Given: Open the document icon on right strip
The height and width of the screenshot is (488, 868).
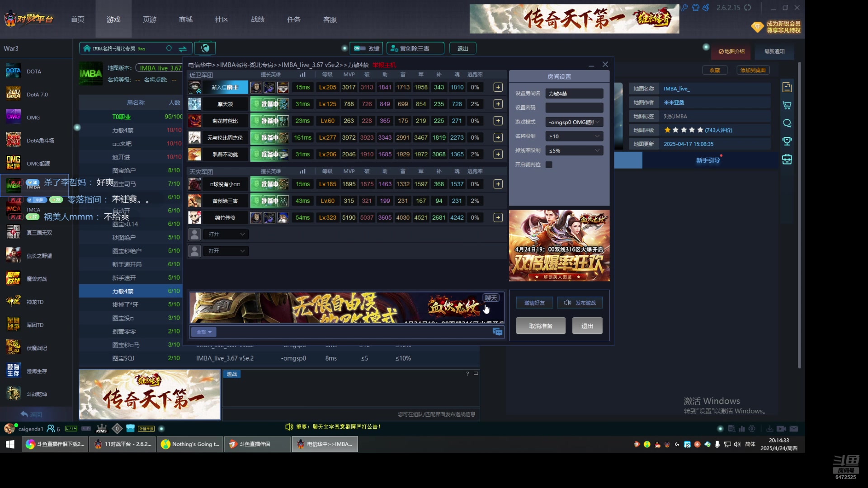Looking at the screenshot, I should point(787,87).
